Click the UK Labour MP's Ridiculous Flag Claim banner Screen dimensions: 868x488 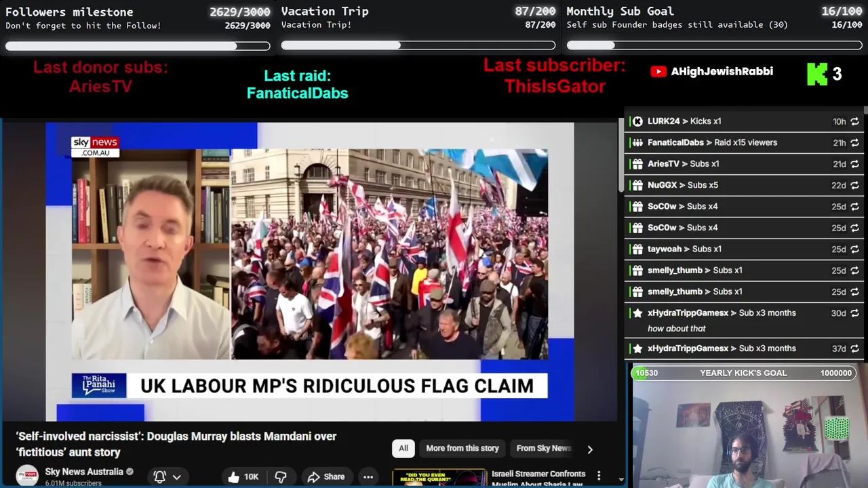337,386
